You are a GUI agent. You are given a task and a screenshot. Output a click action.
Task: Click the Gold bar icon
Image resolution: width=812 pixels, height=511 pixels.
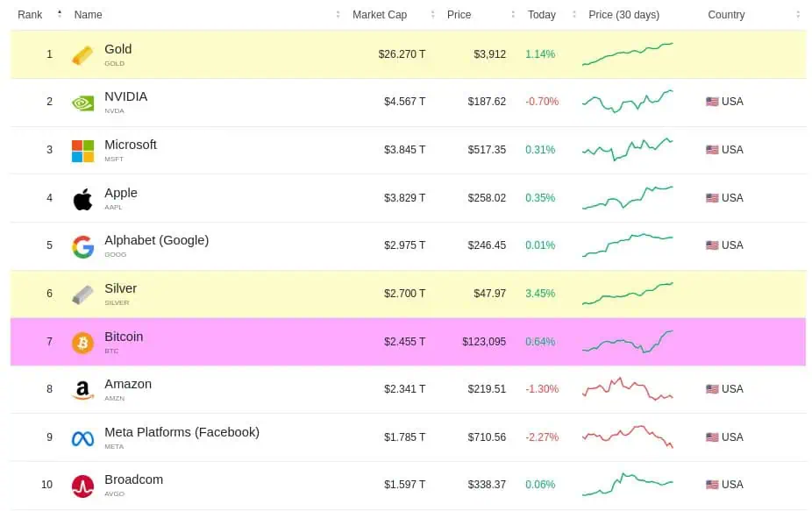(82, 55)
